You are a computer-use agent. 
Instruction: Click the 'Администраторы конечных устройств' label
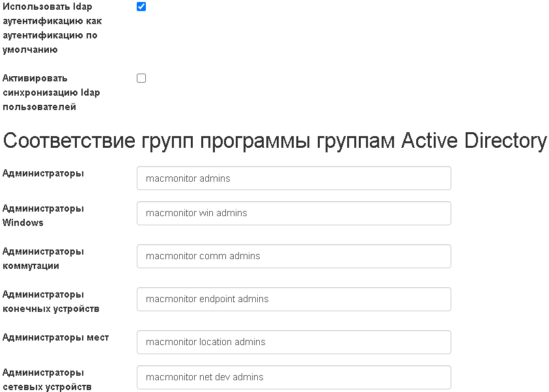point(51,301)
